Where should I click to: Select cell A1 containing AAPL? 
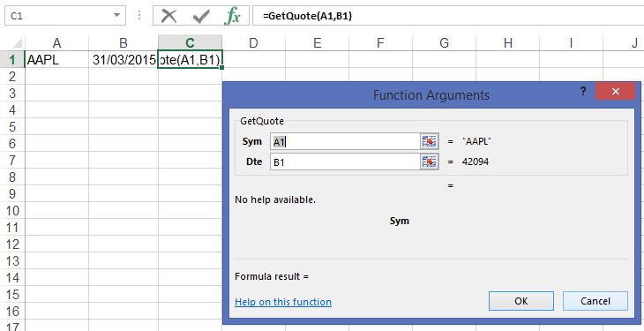pyautogui.click(x=56, y=60)
